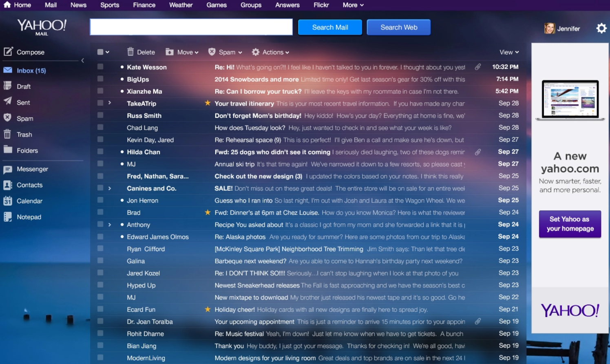610x364 pixels.
Task: Open Sports in the top navigation
Action: 110,5
